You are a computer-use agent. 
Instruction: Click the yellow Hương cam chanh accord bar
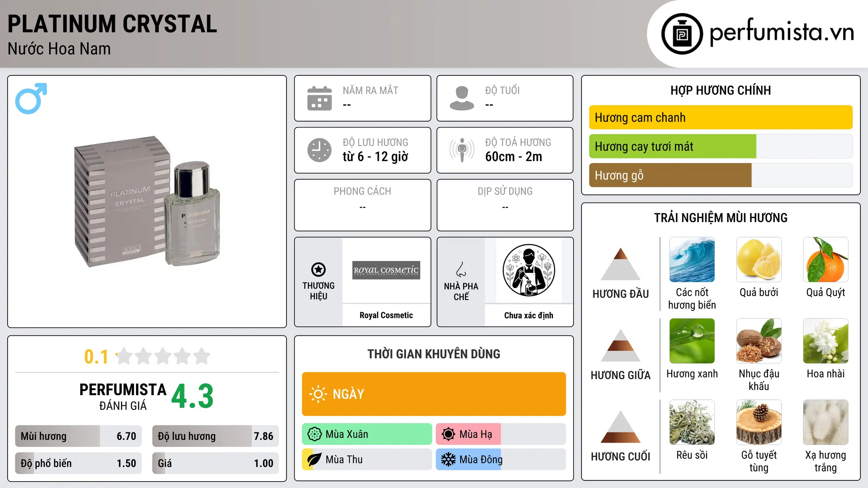point(721,117)
